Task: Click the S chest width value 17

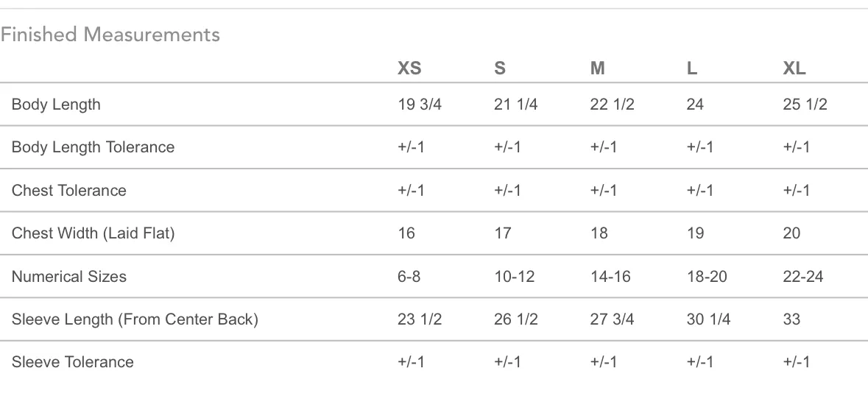Action: click(503, 233)
